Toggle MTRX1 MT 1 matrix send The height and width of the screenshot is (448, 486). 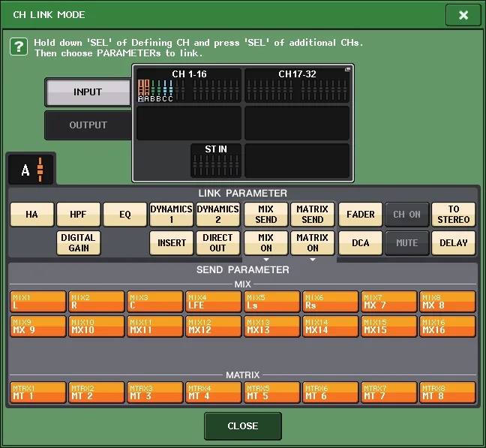pos(38,392)
